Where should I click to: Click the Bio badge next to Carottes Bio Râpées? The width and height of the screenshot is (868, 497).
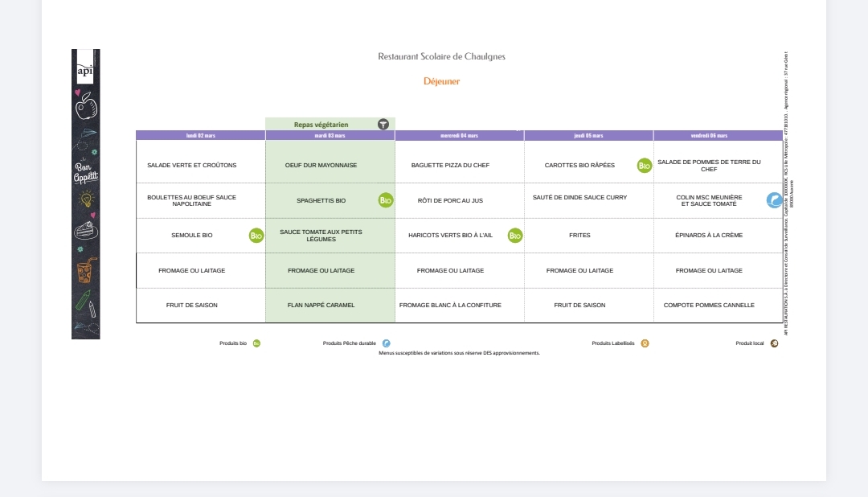tap(645, 166)
